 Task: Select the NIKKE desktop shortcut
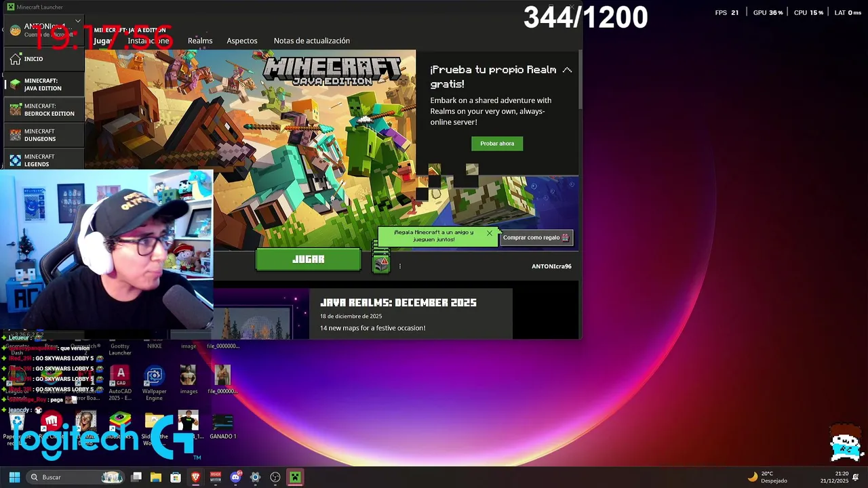click(155, 346)
